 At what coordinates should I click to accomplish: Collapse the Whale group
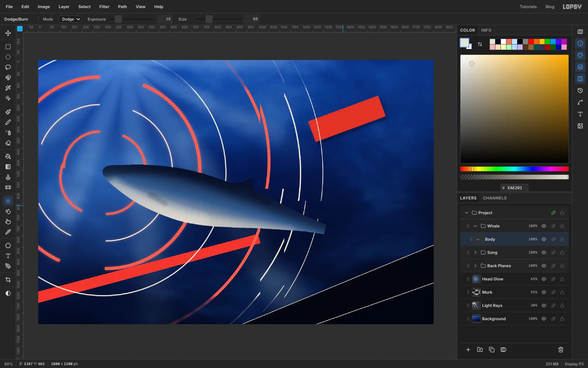(x=476, y=226)
